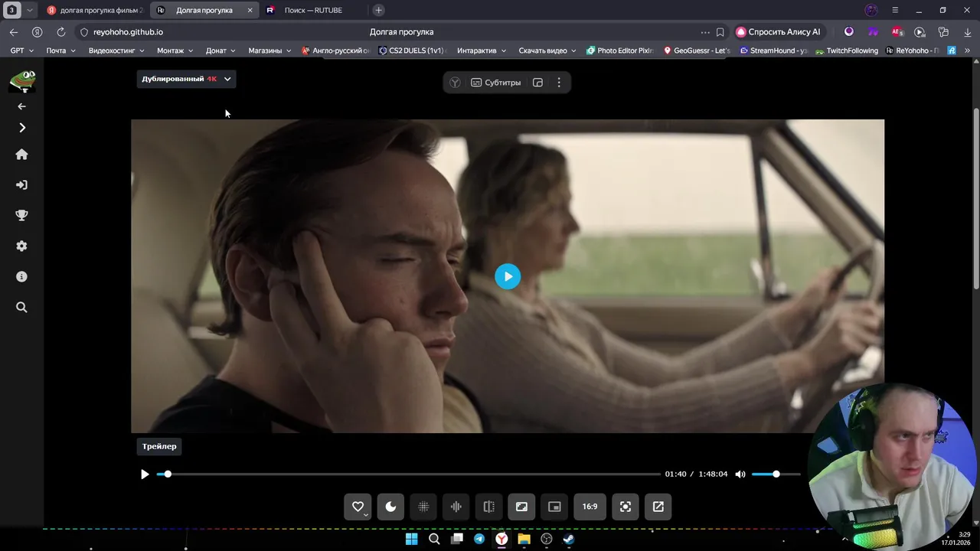Toggle the theater mode button

(x=521, y=507)
